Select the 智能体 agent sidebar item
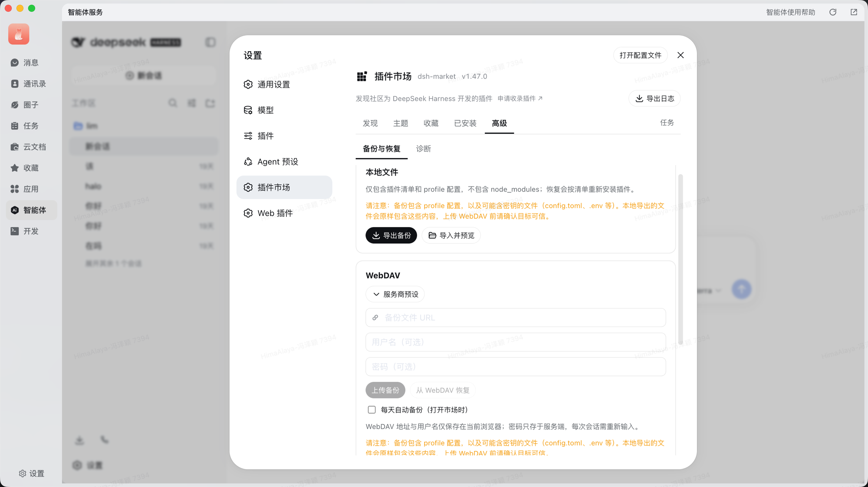Viewport: 868px width, 487px height. (x=31, y=210)
